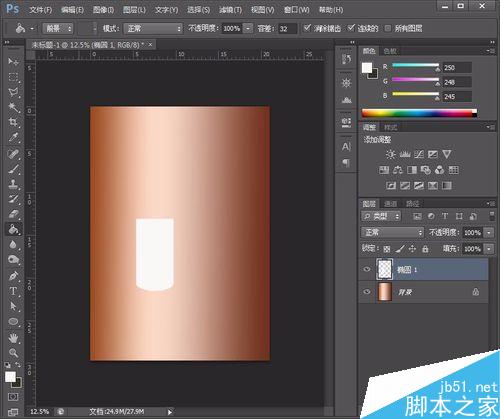The width and height of the screenshot is (500, 419).
Task: Open the 类型 layer filter dropdown
Action: pos(381,216)
